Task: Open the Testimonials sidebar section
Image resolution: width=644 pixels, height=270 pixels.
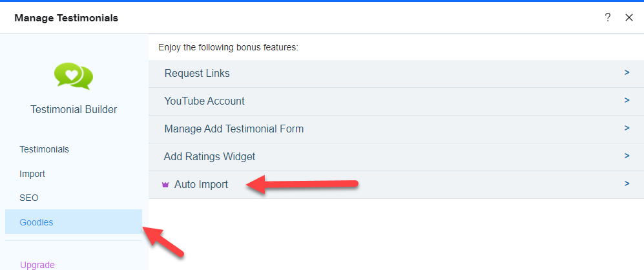Action: (x=45, y=149)
